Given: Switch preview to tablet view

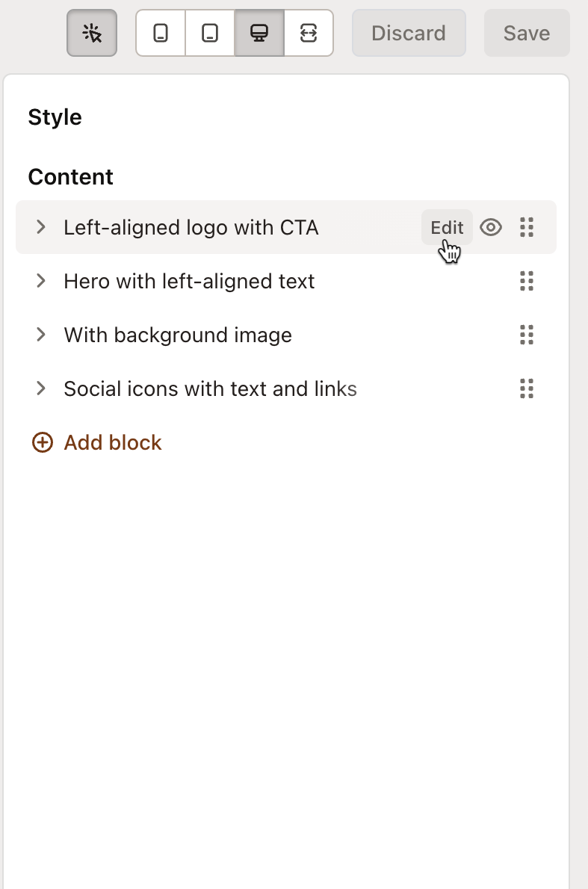Looking at the screenshot, I should tap(209, 33).
